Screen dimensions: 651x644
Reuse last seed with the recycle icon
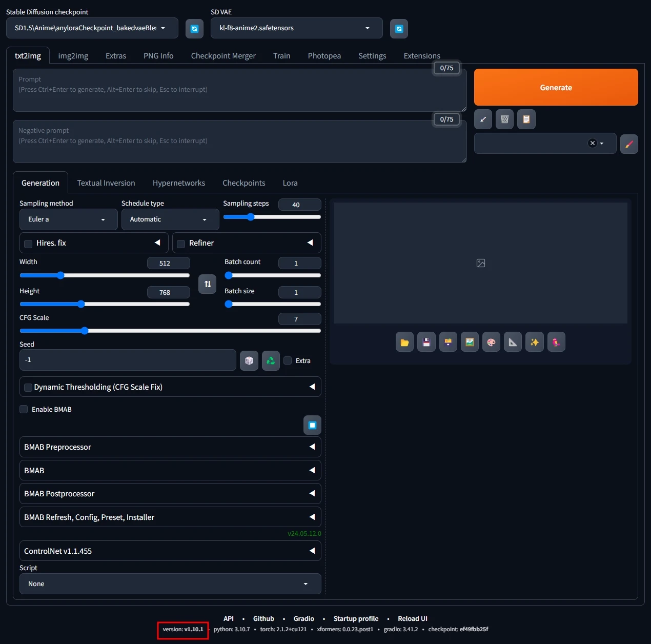point(271,360)
